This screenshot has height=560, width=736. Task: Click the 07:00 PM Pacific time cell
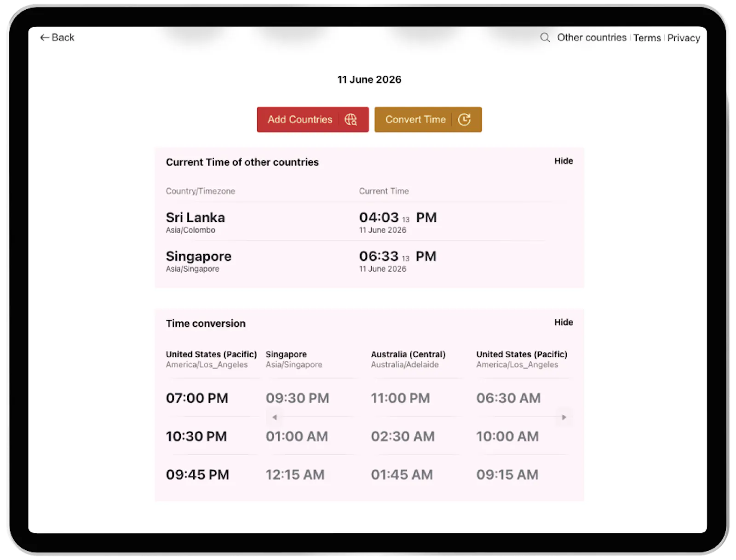click(197, 398)
